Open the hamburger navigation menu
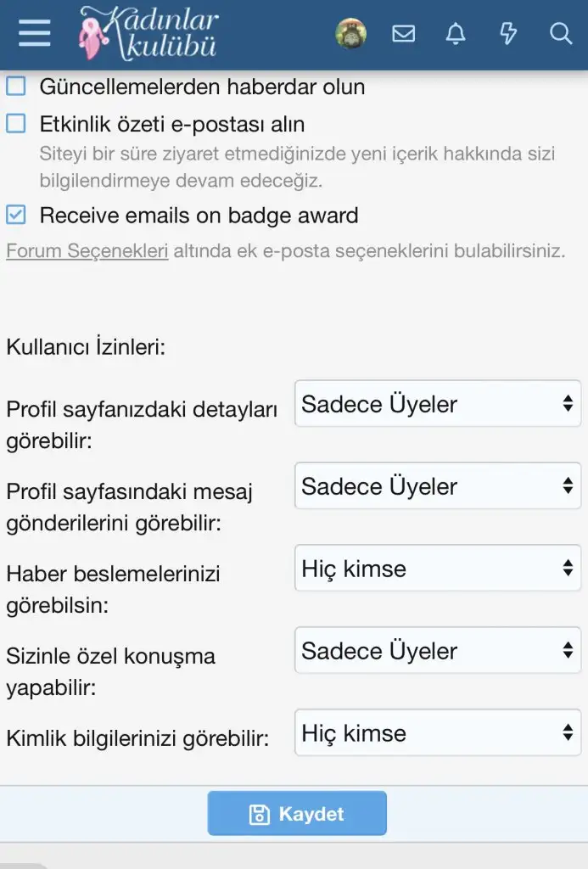588x869 pixels. [35, 34]
